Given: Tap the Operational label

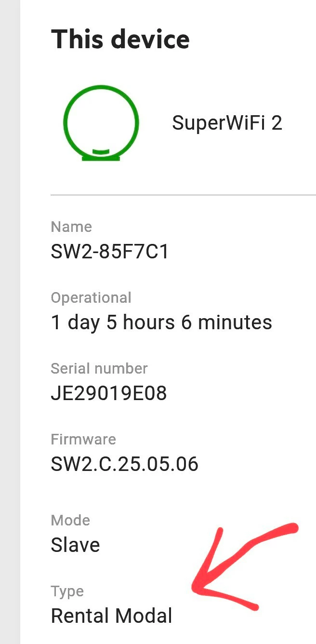Looking at the screenshot, I should (91, 297).
